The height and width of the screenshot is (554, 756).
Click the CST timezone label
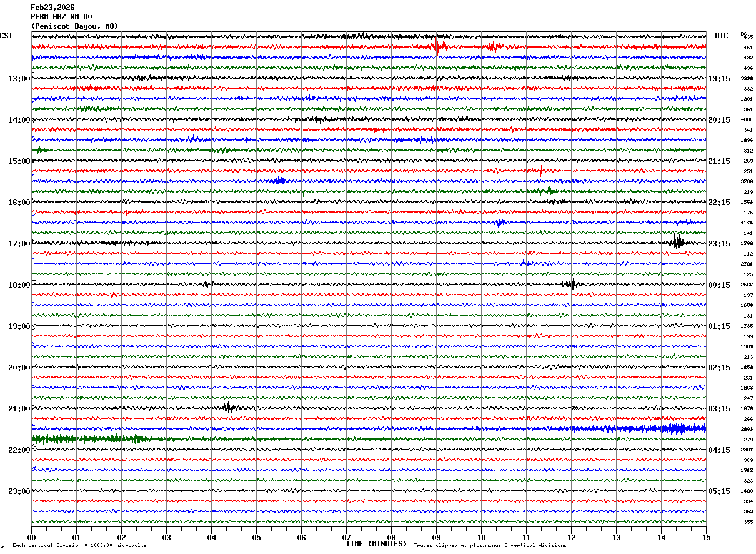(x=6, y=36)
